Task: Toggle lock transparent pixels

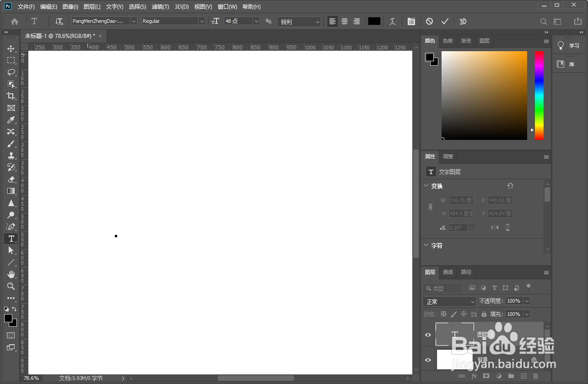Action: [443, 314]
